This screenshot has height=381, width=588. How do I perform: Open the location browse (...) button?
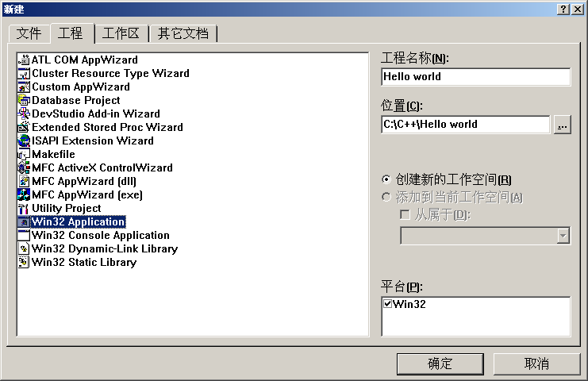coord(562,125)
